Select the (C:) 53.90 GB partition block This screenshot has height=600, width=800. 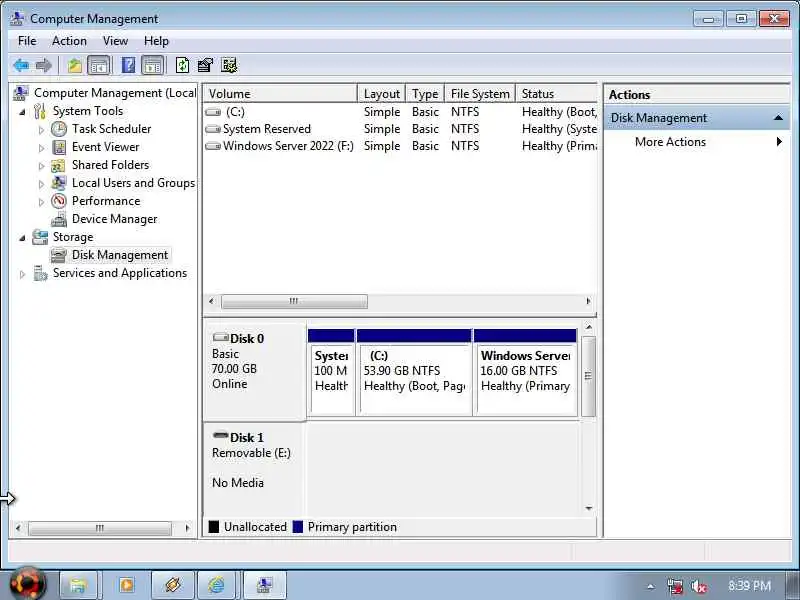414,372
